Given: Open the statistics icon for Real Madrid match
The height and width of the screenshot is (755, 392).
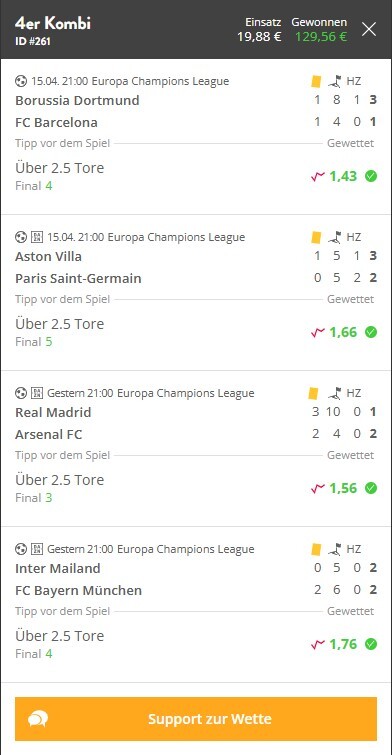Looking at the screenshot, I should 37,393.
